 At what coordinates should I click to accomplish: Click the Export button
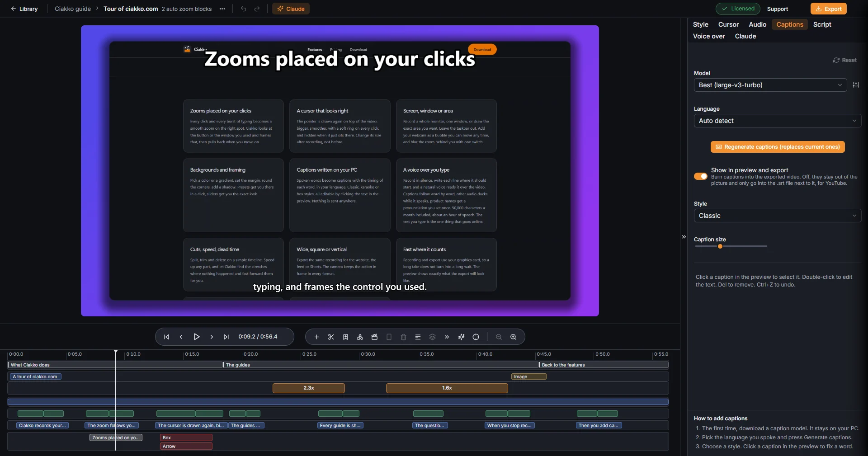pyautogui.click(x=829, y=9)
